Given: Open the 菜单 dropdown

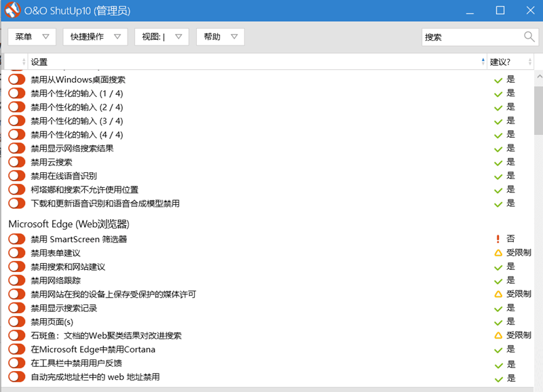Looking at the screenshot, I should point(32,37).
